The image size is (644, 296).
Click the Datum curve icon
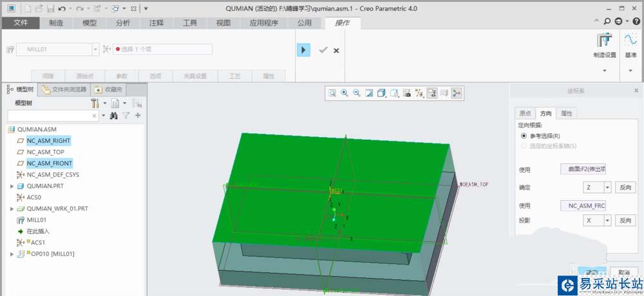630,40
